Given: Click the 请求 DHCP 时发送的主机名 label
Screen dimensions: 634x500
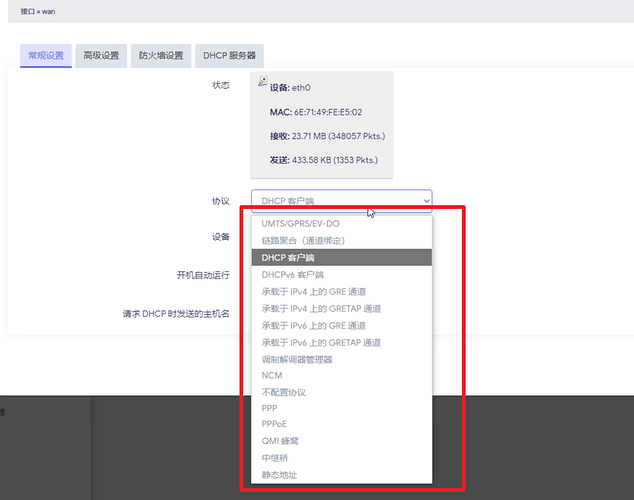Looking at the screenshot, I should coord(176,314).
